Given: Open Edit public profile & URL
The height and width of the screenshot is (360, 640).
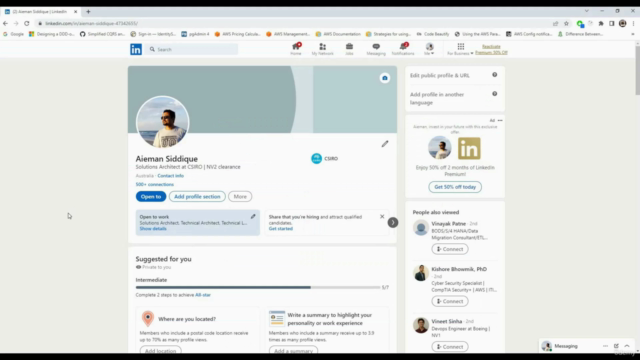Looking at the screenshot, I should click(x=440, y=76).
